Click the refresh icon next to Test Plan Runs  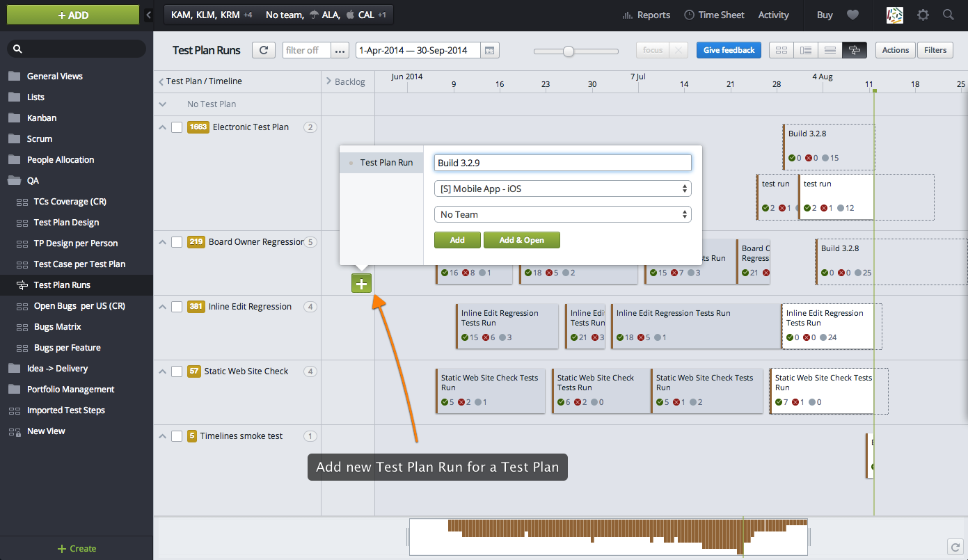(264, 49)
